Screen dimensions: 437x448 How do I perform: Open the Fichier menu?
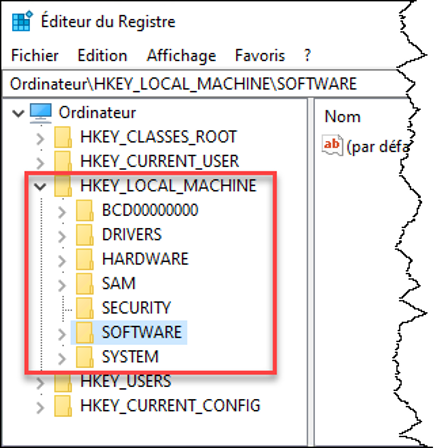click(35, 55)
